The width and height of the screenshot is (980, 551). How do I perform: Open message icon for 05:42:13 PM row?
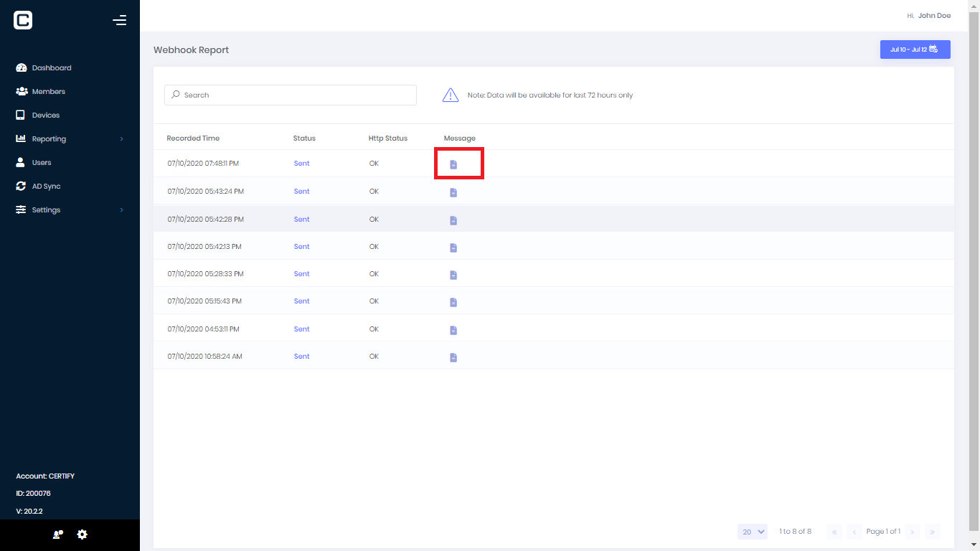pyautogui.click(x=453, y=248)
